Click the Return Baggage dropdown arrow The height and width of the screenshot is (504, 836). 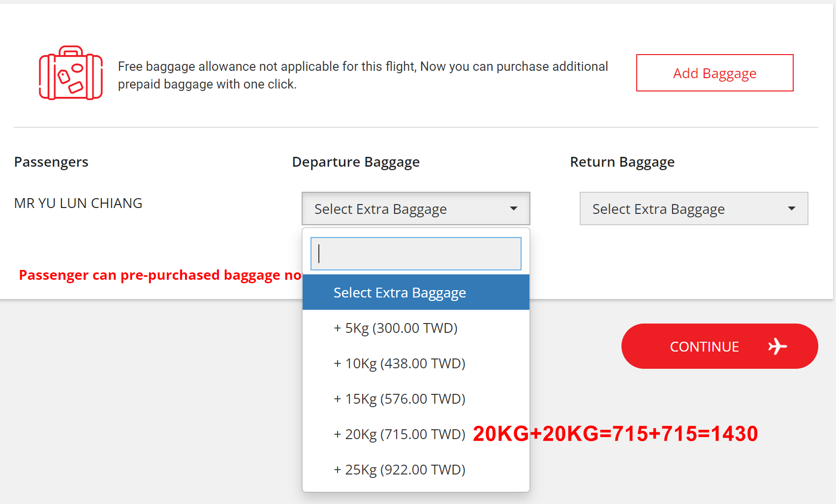tap(791, 208)
